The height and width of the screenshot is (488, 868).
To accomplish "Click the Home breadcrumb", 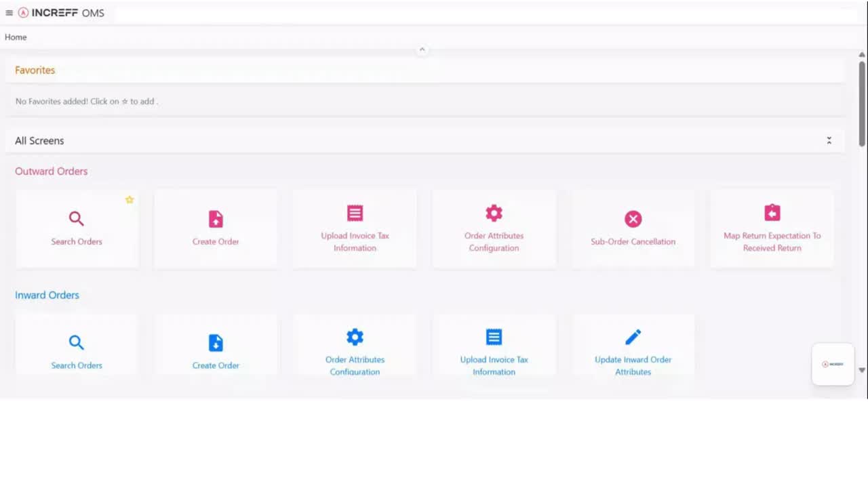I will [16, 37].
